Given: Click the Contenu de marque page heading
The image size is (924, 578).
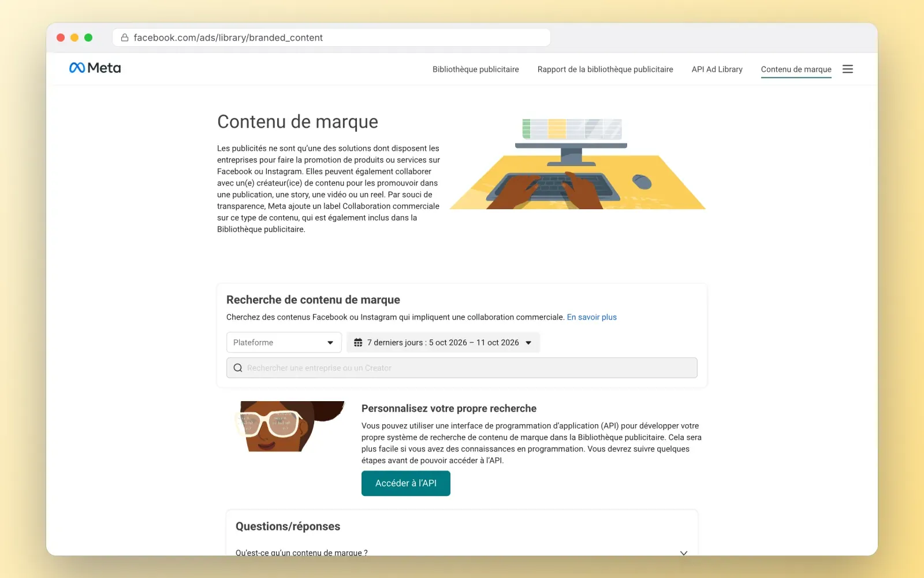Looking at the screenshot, I should 297,122.
